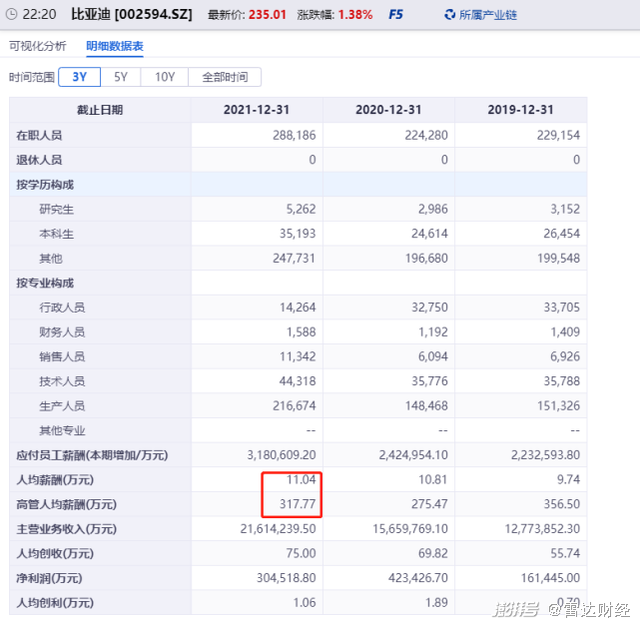This screenshot has height=624, width=640.
Task: Click the 高管人均薪酬 value 317.77
Action: 296,504
